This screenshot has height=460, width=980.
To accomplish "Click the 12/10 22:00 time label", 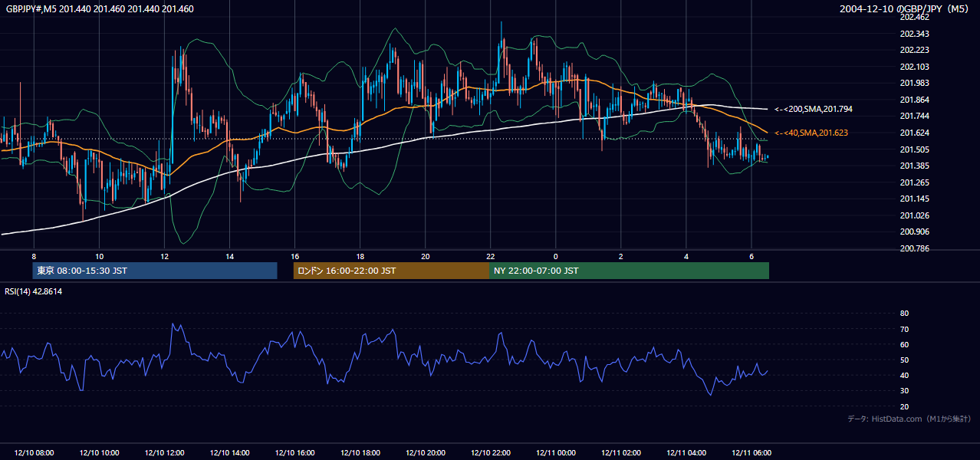I will tap(490, 452).
